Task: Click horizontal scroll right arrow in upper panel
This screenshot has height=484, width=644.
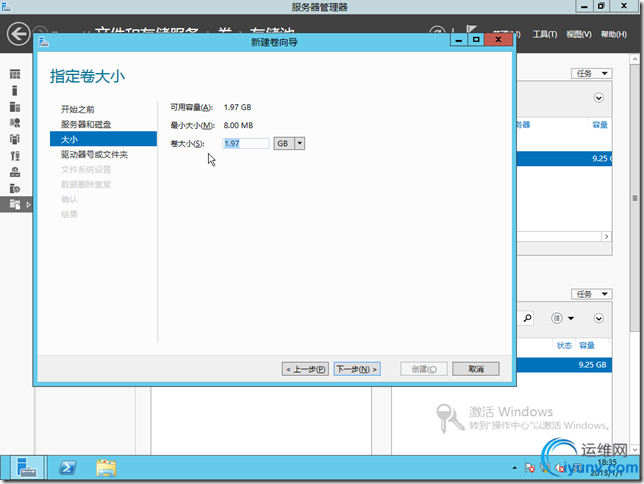Action: (x=606, y=237)
